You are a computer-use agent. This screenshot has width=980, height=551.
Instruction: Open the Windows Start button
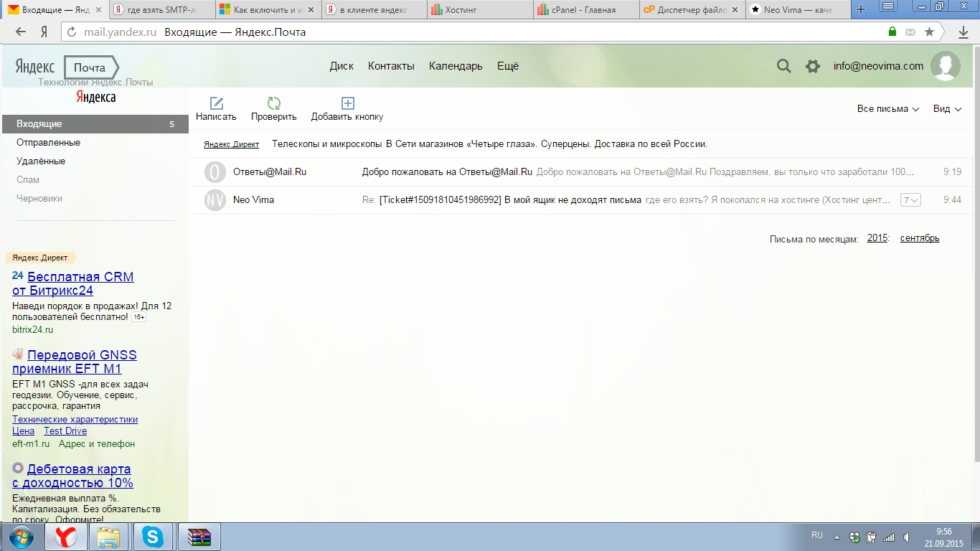pyautogui.click(x=20, y=537)
